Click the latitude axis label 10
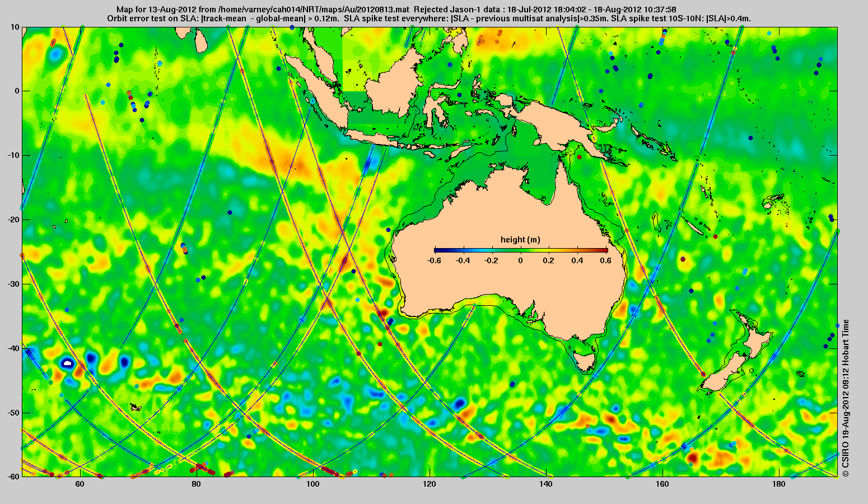 click(x=15, y=27)
